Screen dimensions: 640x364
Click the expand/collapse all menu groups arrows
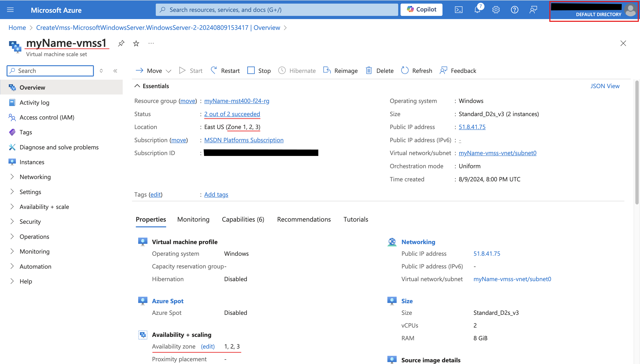pyautogui.click(x=101, y=71)
